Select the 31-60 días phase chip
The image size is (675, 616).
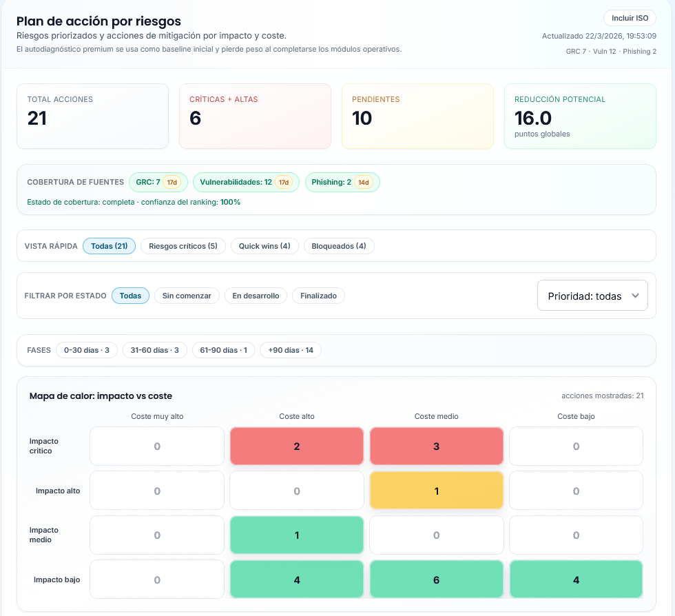tap(155, 350)
